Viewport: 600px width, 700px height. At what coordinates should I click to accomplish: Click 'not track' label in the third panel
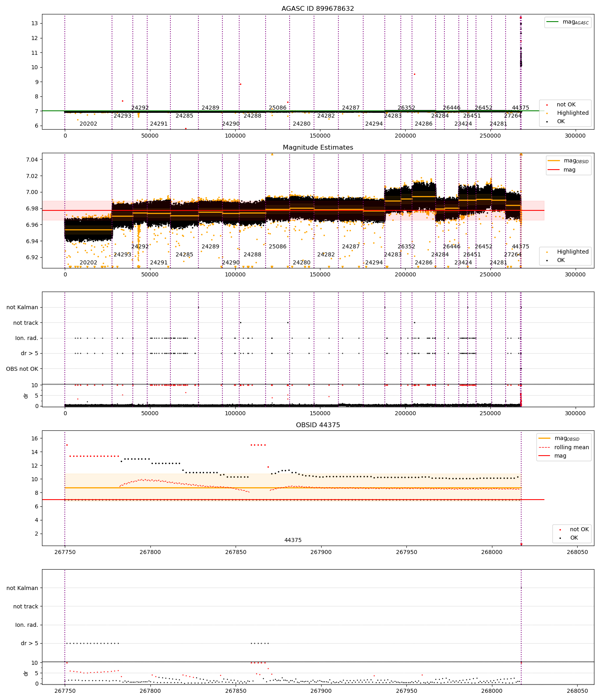26,323
